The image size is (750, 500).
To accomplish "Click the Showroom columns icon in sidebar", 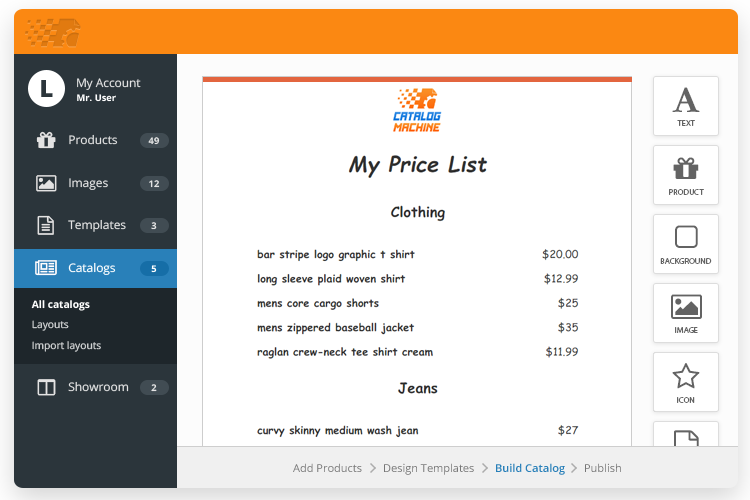I will pyautogui.click(x=46, y=387).
